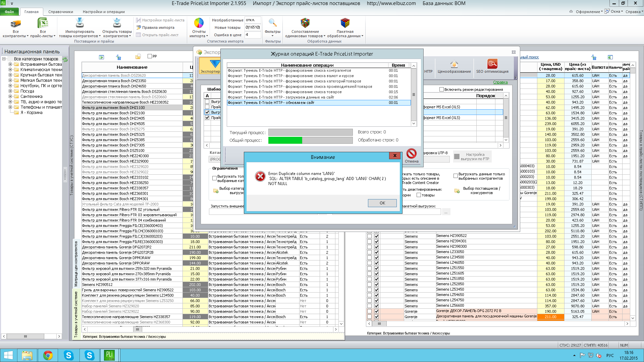Open 'Пакетная обработка данных' cube icon
The image size is (644, 362).
(345, 23)
